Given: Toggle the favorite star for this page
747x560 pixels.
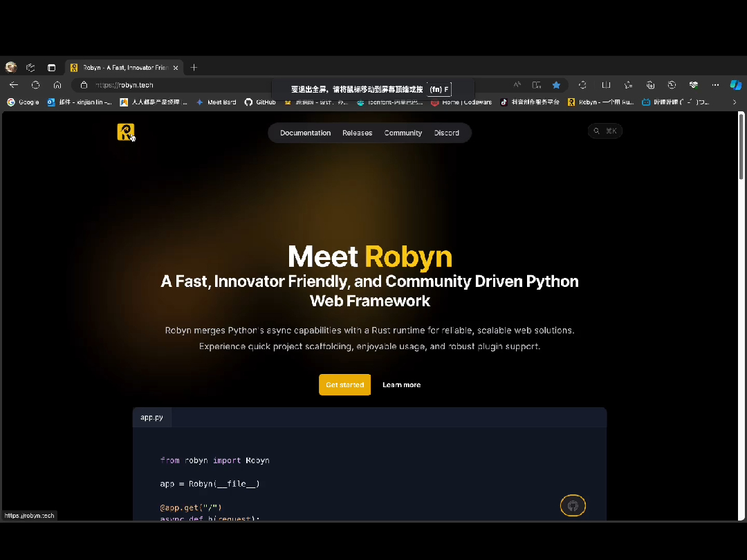Looking at the screenshot, I should coord(556,84).
